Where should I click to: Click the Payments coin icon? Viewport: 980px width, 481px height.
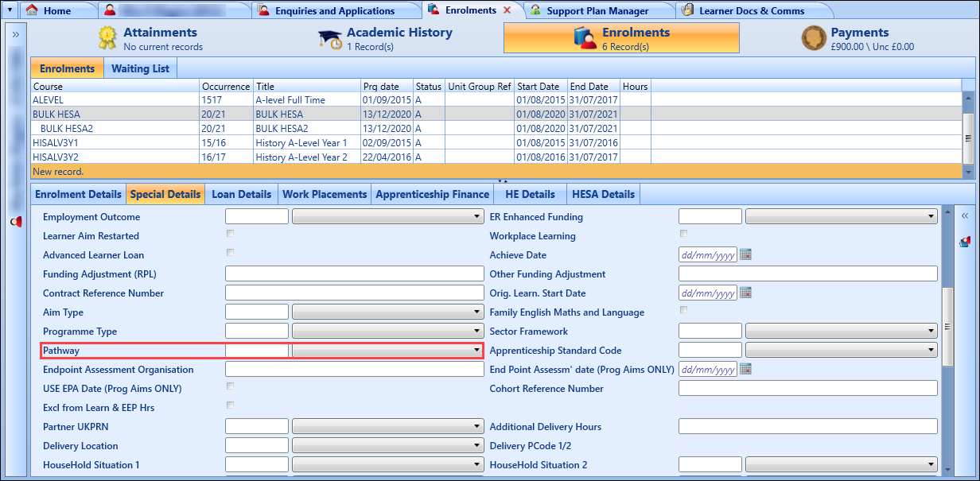click(x=814, y=38)
